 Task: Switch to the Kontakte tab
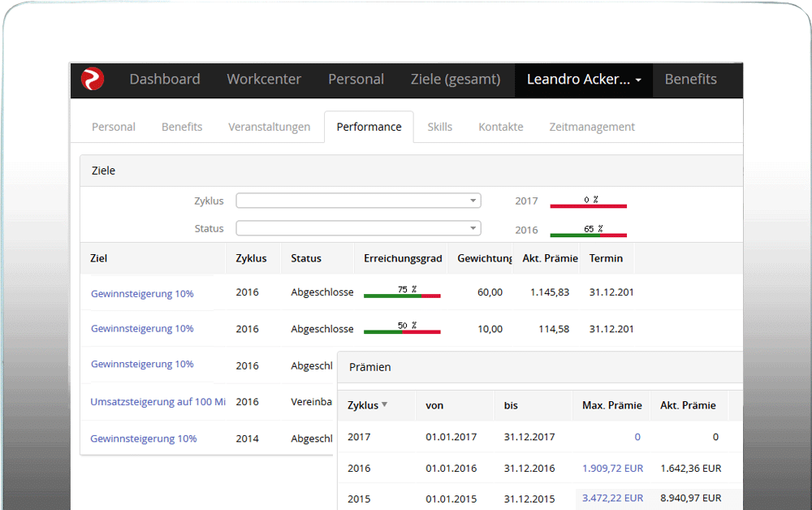[501, 127]
